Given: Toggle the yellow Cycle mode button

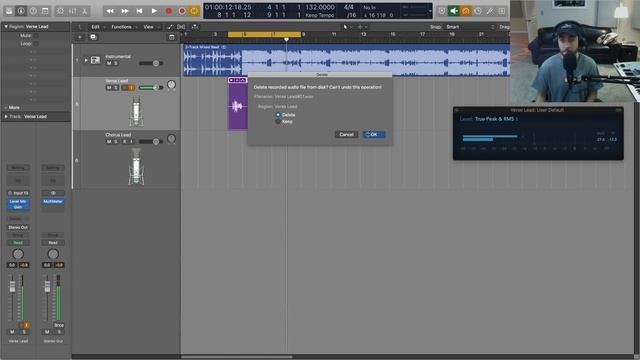Looking at the screenshot, I should point(194,11).
